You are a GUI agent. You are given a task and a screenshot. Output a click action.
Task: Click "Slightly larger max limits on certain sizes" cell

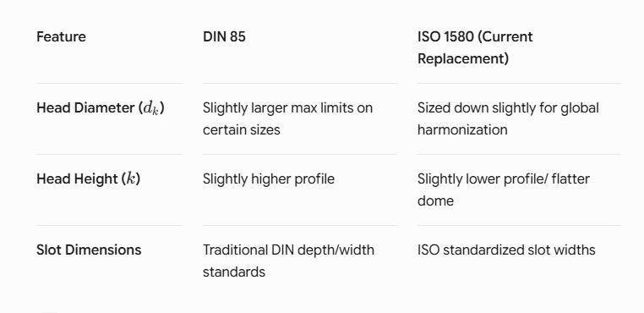pyautogui.click(x=288, y=119)
